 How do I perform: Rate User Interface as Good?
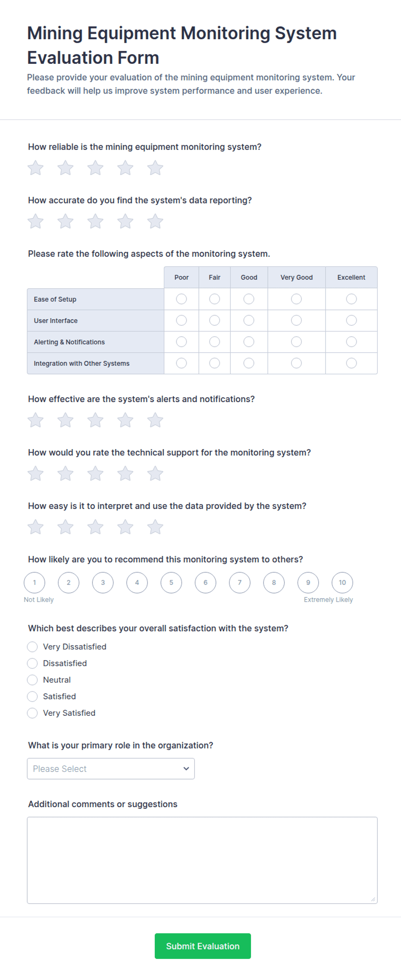[249, 321]
